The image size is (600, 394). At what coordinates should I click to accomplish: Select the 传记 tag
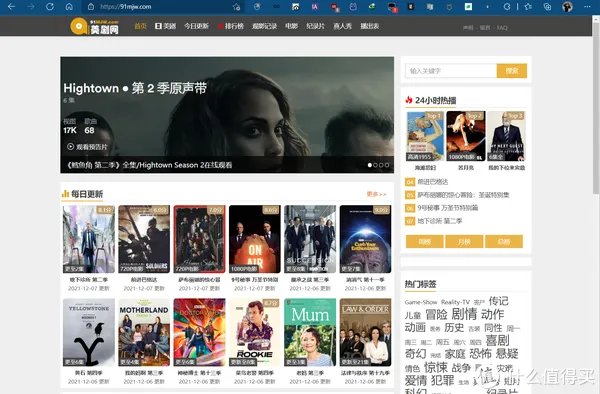pyautogui.click(x=498, y=301)
